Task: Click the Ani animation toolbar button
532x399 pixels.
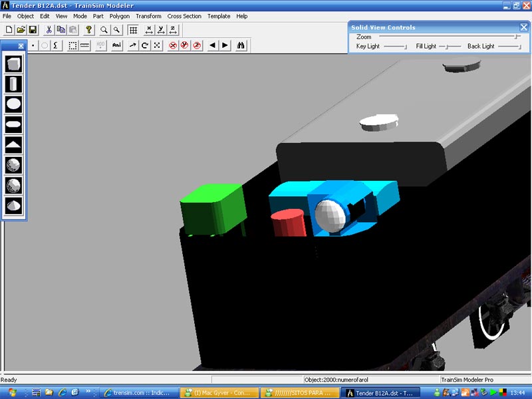Action: (117, 45)
